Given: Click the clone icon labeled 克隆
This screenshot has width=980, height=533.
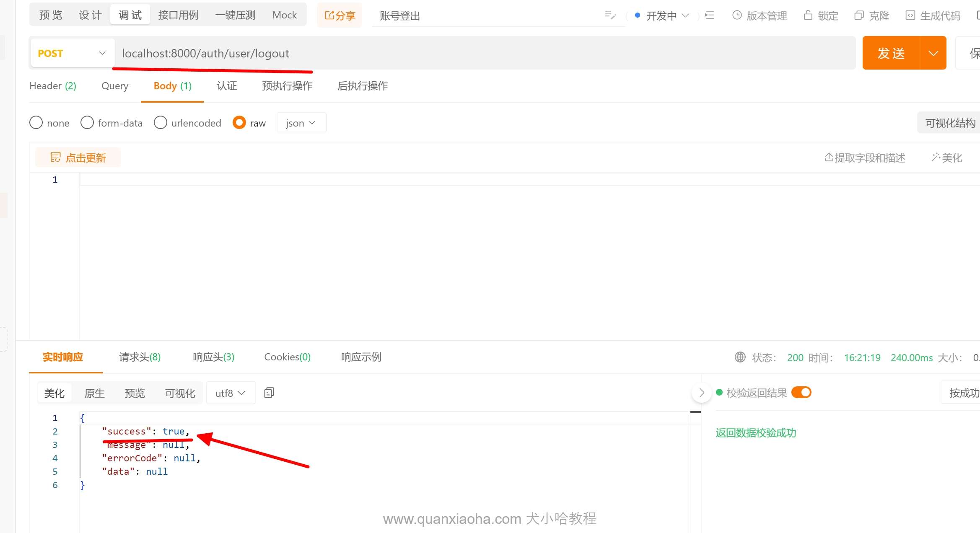Looking at the screenshot, I should click(x=859, y=16).
